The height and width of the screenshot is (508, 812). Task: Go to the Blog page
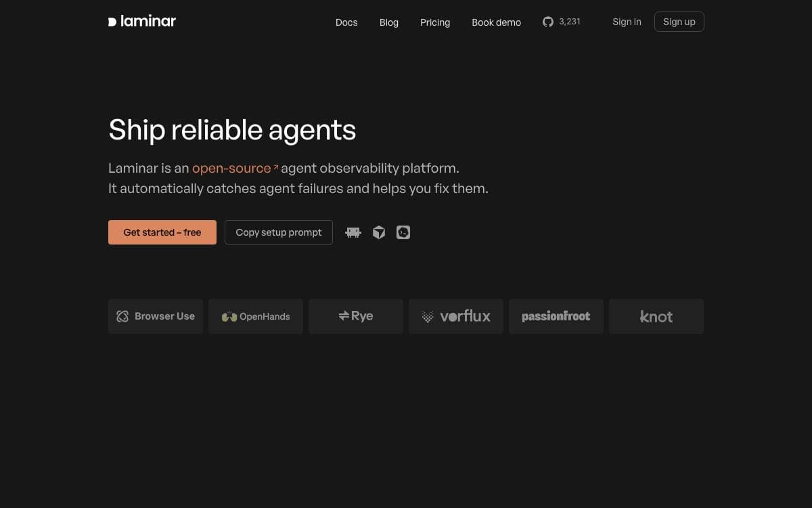pos(389,22)
